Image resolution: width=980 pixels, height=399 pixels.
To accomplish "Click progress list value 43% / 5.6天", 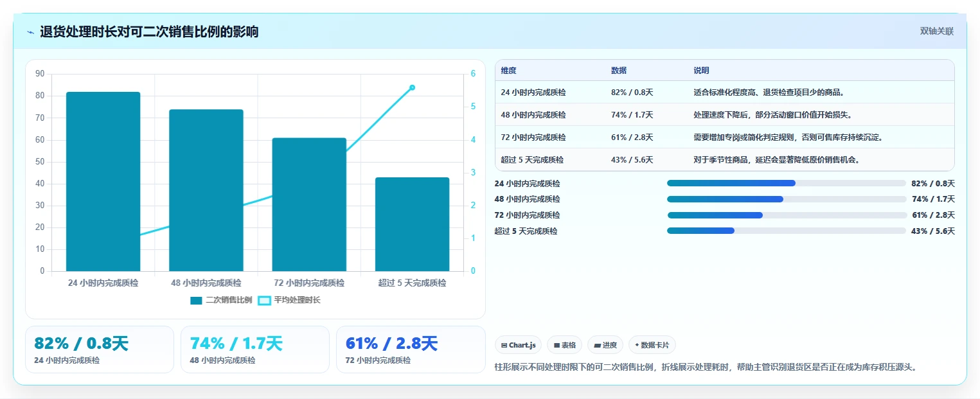I will (x=933, y=231).
